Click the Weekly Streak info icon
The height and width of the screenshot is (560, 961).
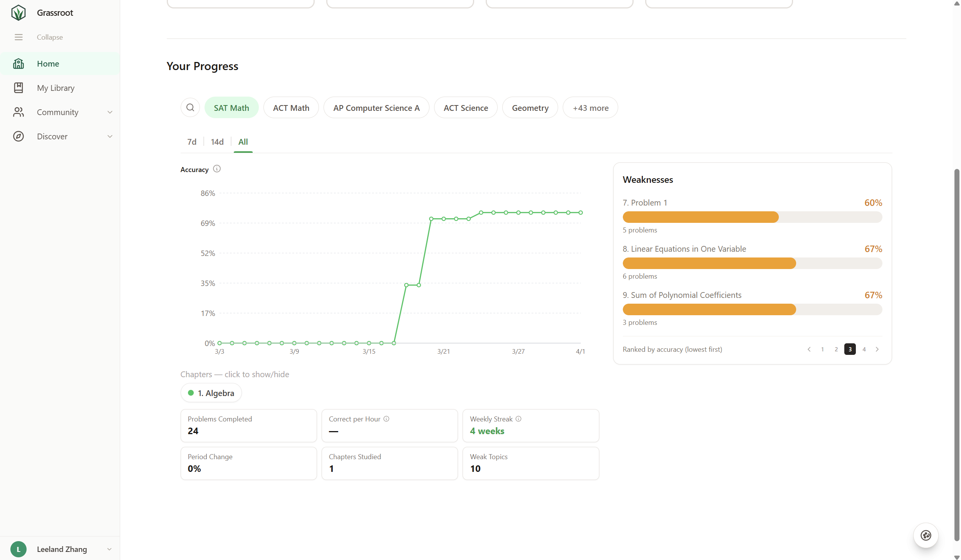tap(518, 419)
